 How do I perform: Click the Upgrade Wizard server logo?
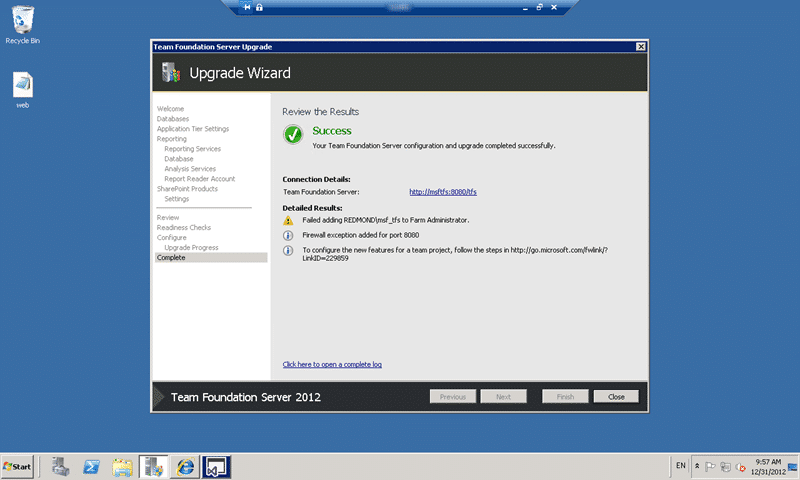pos(171,72)
